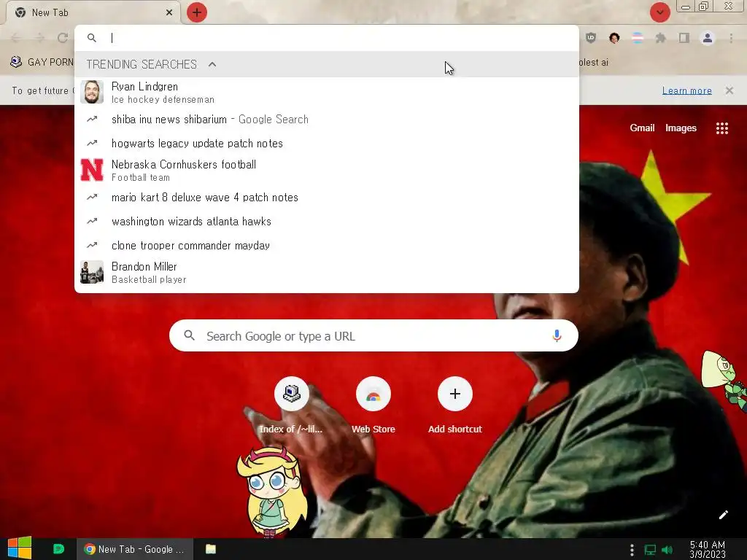The height and width of the screenshot is (560, 747).
Task: Open a new tab with the red plus button
Action: click(x=197, y=12)
